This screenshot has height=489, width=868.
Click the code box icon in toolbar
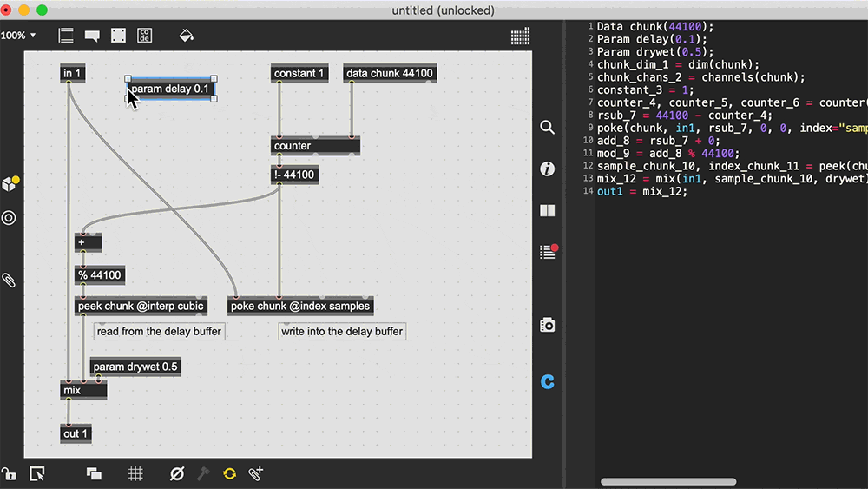pos(144,36)
